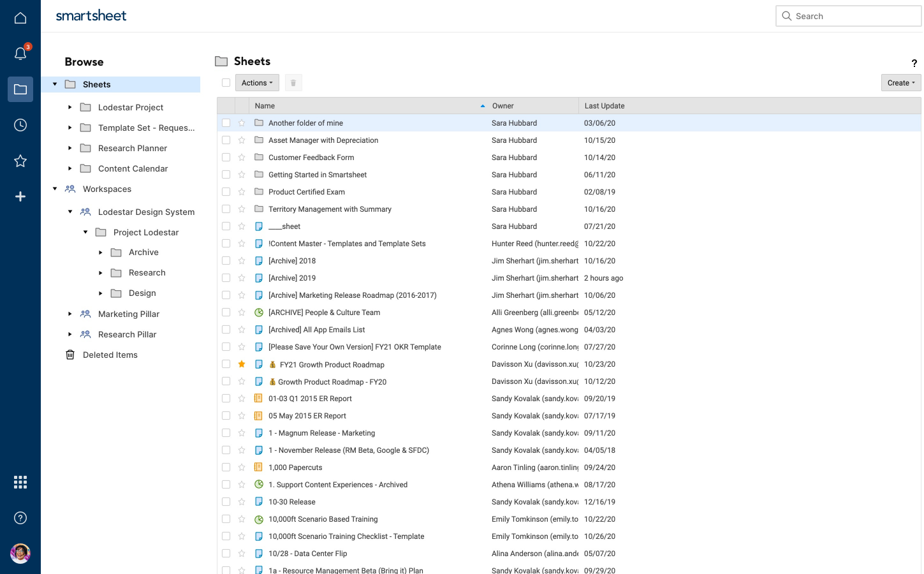Screen dimensions: 924x574
Task: Open Growth Product Roadmap - FY20
Action: click(x=332, y=382)
